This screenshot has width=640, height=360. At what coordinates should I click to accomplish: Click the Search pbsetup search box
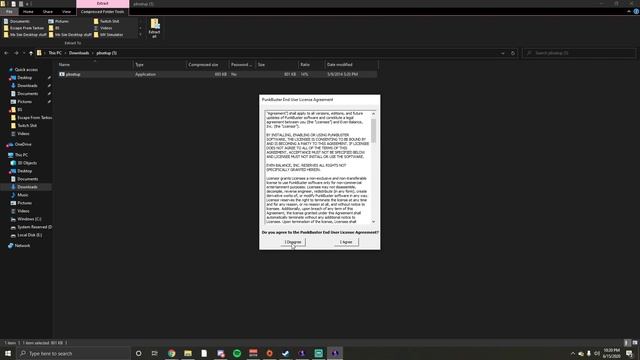pos(579,53)
